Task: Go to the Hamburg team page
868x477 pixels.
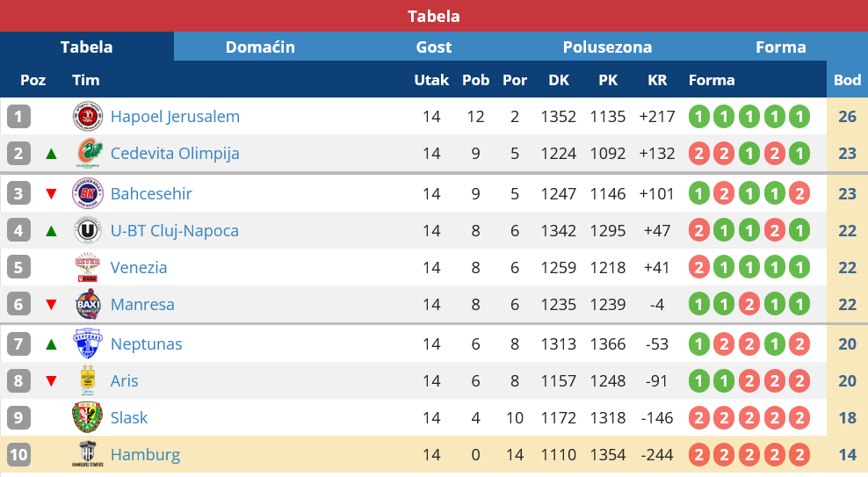Action: point(145,454)
